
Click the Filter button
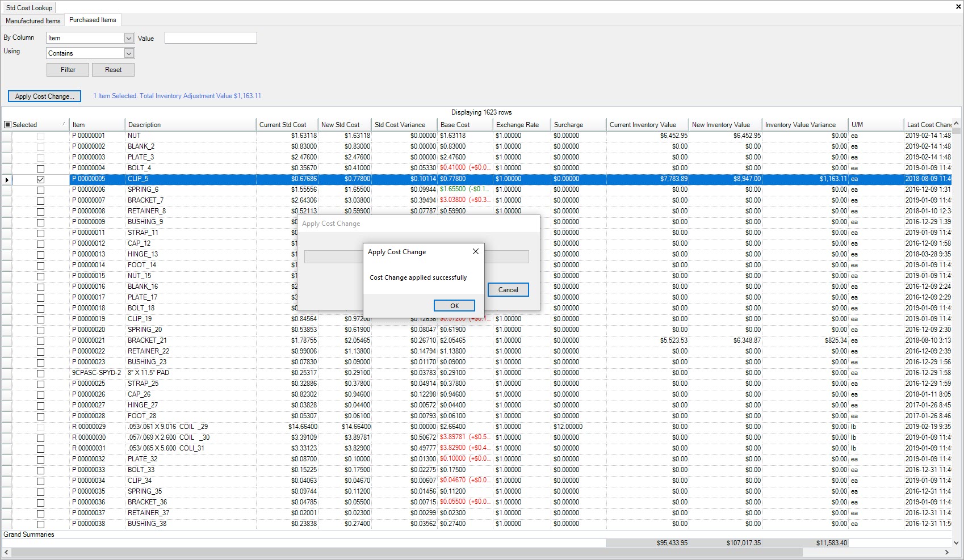[x=68, y=70]
